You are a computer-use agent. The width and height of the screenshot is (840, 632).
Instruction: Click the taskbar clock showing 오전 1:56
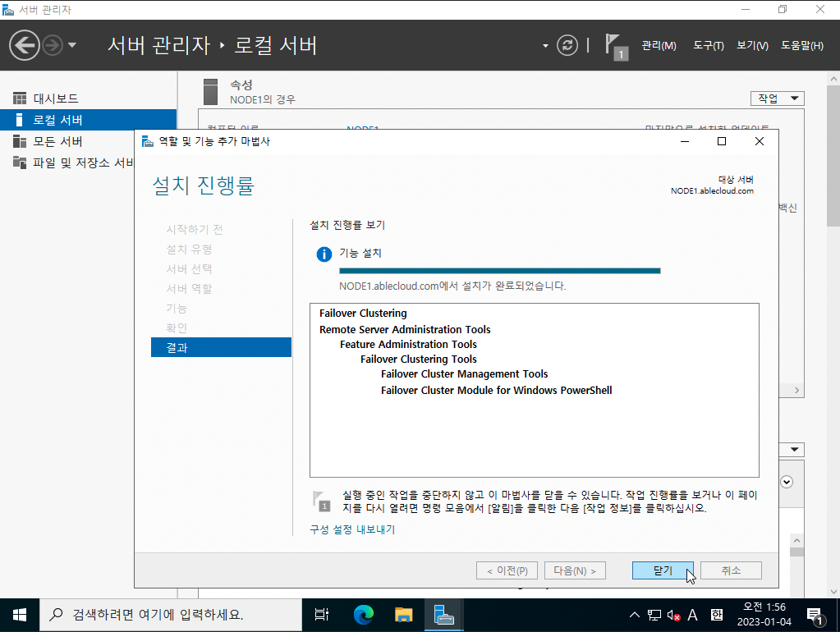tap(764, 614)
